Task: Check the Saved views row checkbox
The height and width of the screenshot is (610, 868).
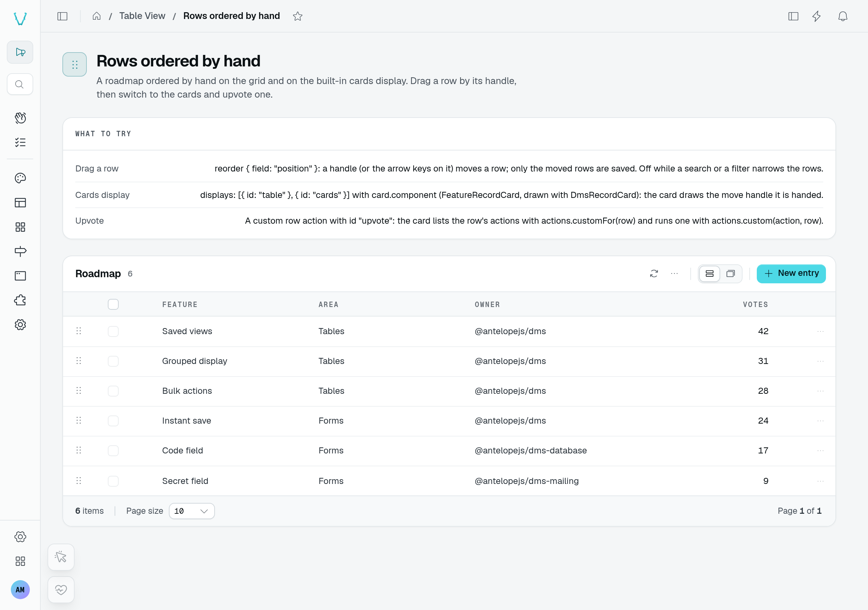Action: coord(113,331)
